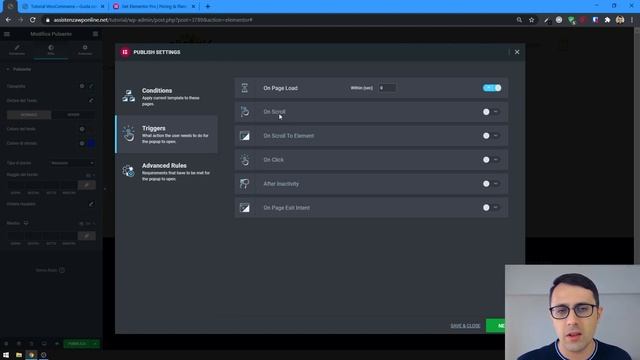Open the help question icon in panel

pos(62,270)
